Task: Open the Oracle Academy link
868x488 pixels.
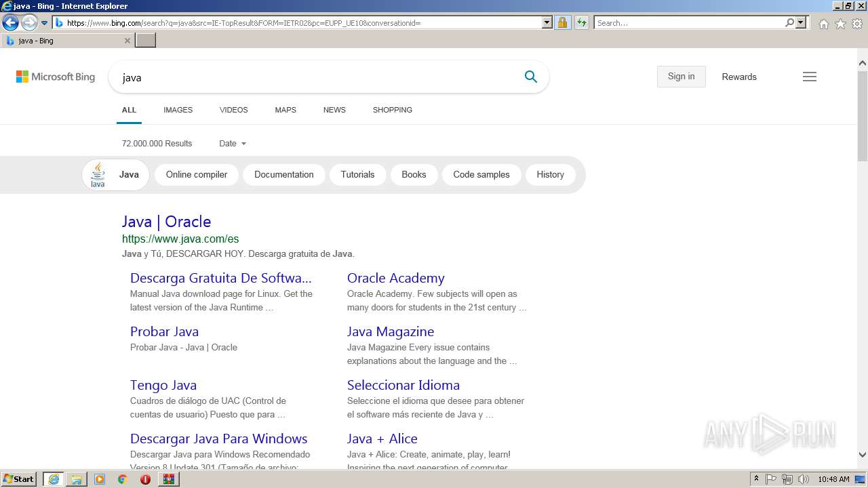Action: [396, 278]
